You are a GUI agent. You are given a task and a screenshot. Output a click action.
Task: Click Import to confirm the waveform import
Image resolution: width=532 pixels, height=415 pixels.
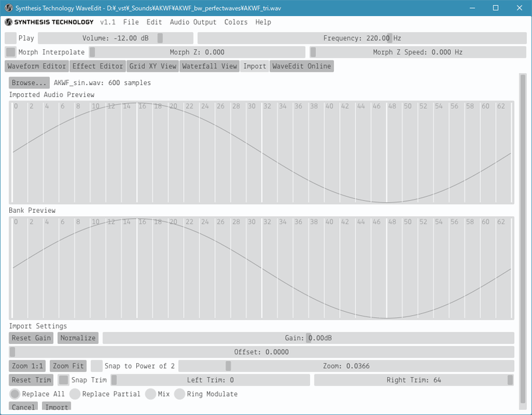[56, 407]
